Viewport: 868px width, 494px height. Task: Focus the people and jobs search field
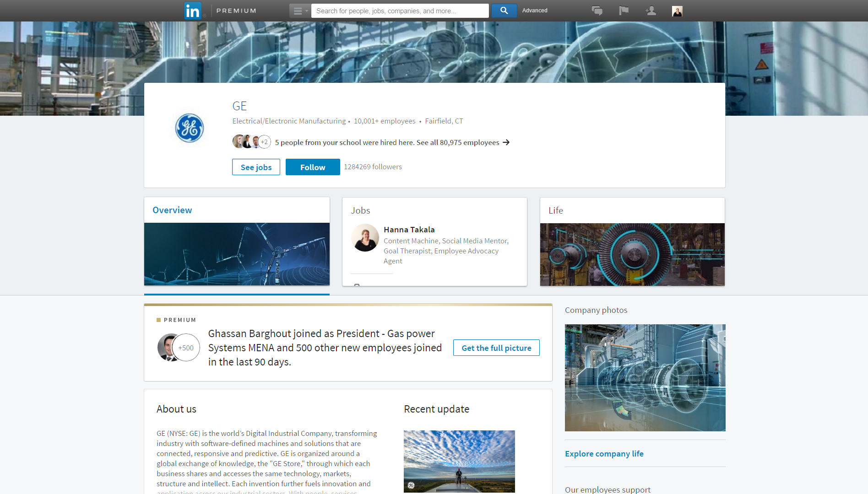click(400, 11)
